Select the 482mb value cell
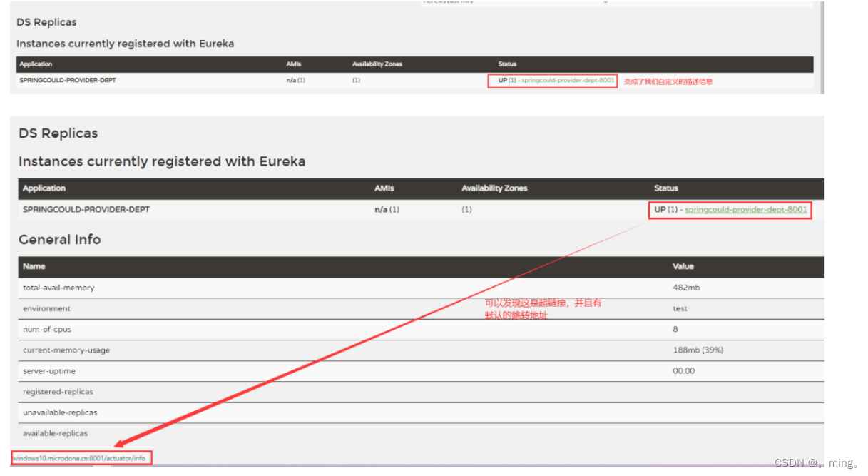The image size is (868, 476). pos(685,288)
